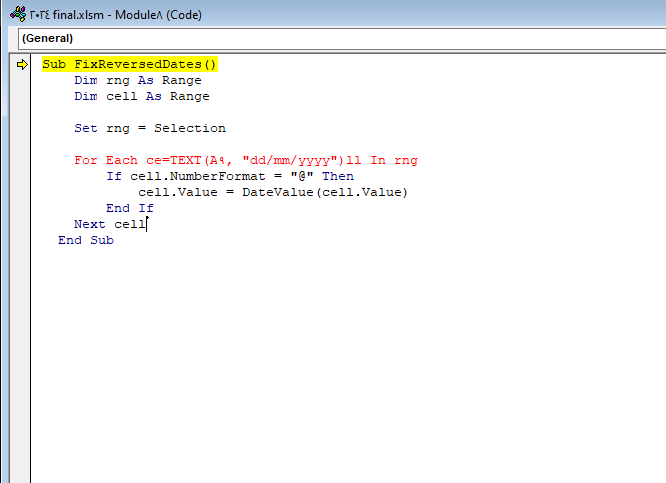This screenshot has height=483, width=666.
Task: Click the 'final.xlsm - Module (Code)' title text
Action: point(116,15)
